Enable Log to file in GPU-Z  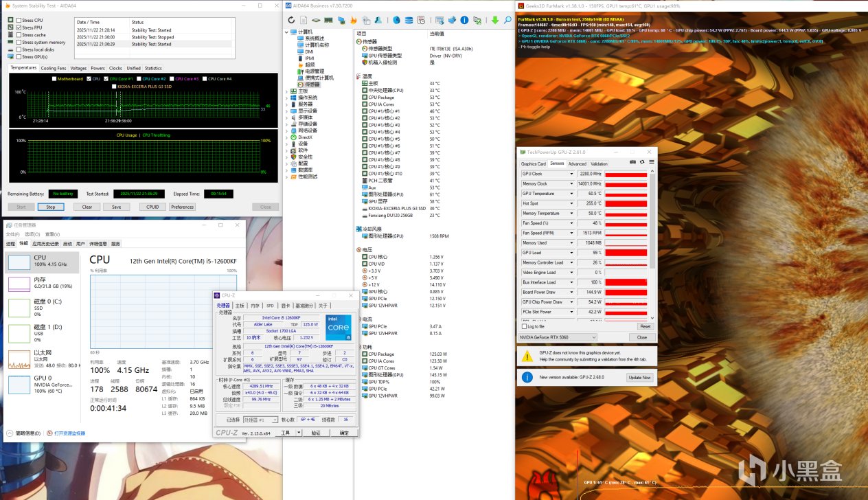pyautogui.click(x=525, y=326)
